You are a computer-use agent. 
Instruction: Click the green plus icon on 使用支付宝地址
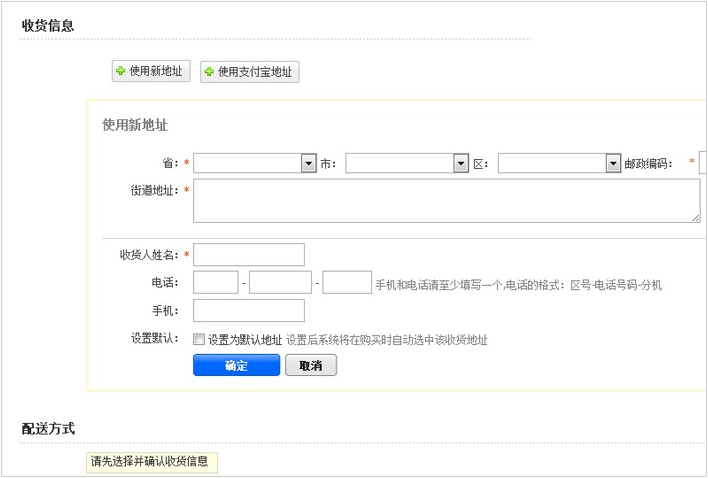pos(209,72)
